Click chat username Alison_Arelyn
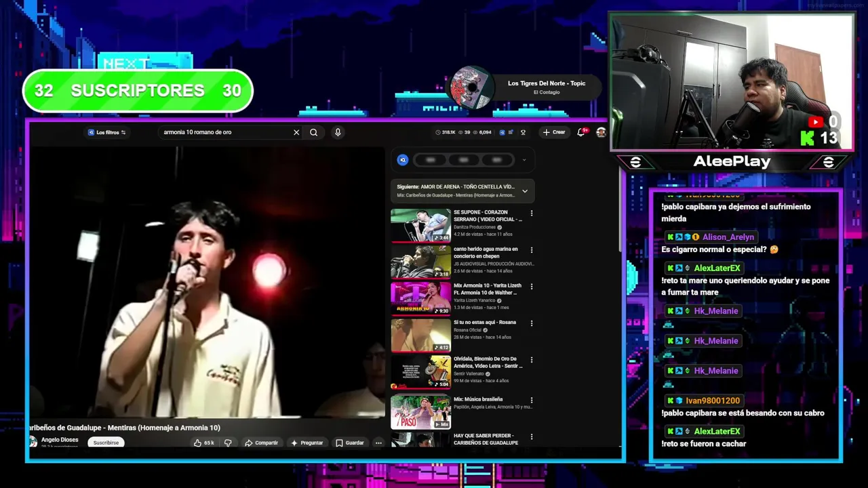The width and height of the screenshot is (868, 488). click(728, 237)
